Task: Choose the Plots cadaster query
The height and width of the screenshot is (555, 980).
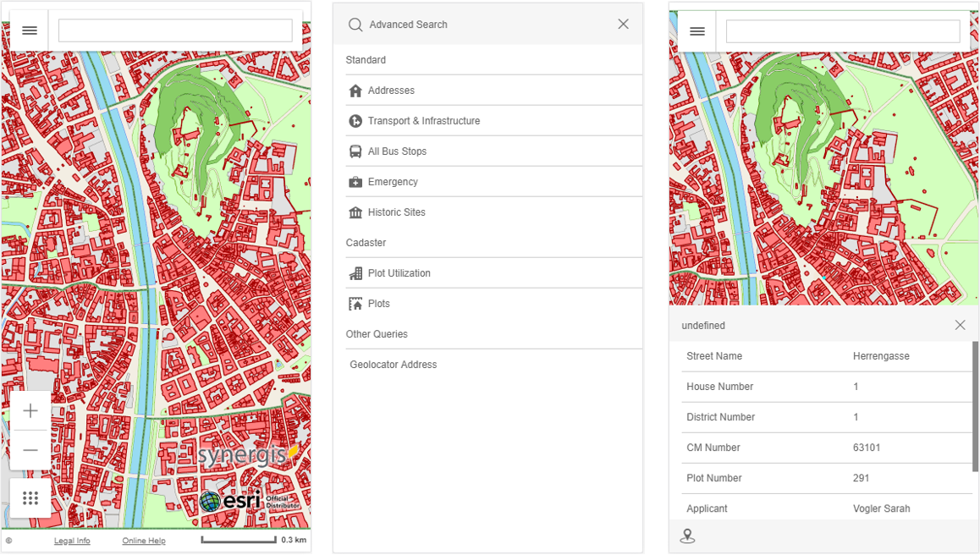Action: (378, 304)
